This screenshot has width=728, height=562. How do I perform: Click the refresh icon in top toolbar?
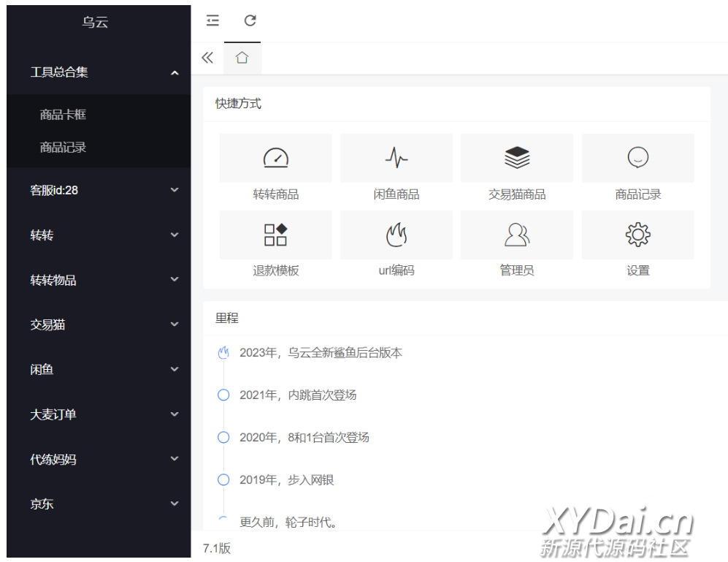tap(250, 20)
